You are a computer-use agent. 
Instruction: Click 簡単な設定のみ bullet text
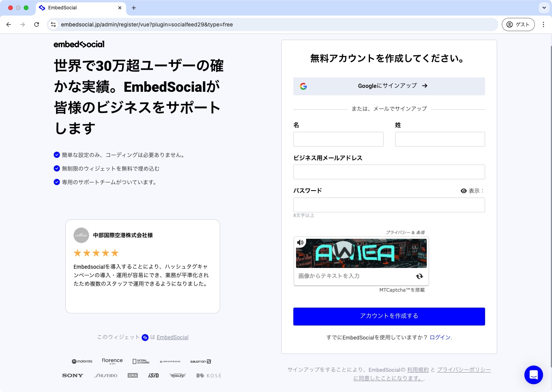[x=123, y=155]
